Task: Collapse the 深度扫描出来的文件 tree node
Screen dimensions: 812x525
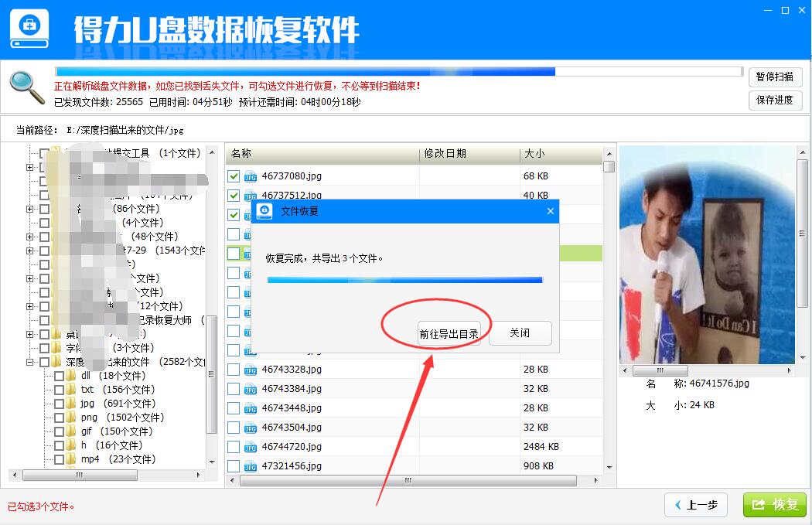Action: tap(30, 362)
